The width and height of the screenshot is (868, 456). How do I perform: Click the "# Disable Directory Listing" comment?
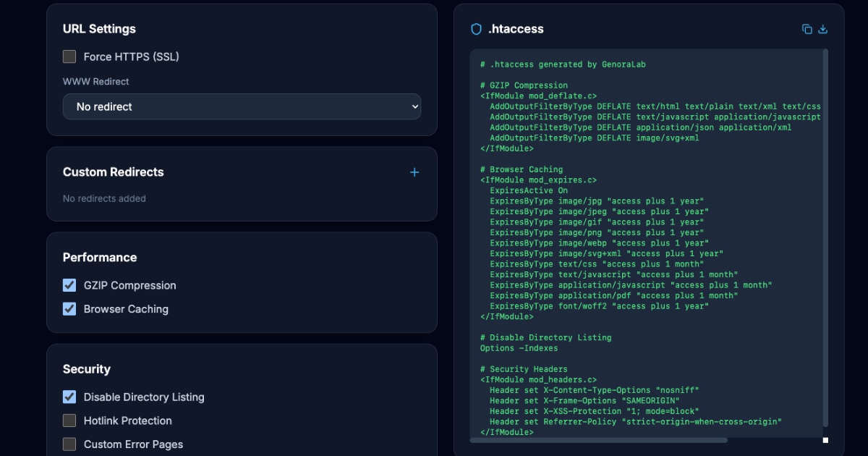coord(545,337)
